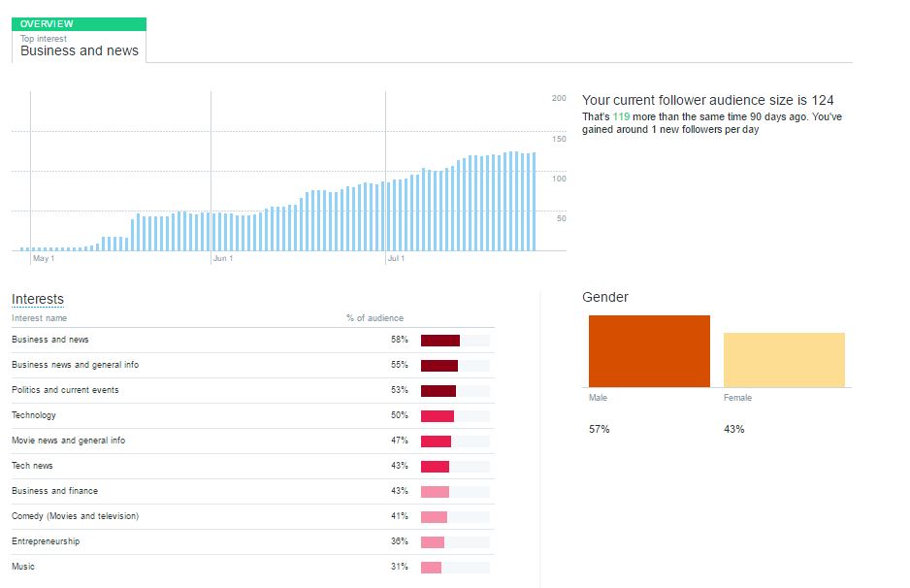Click the Interest name column header

pos(40,318)
